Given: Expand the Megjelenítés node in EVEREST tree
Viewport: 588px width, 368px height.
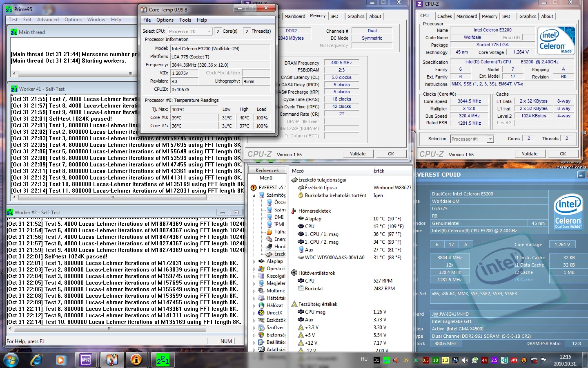Looking at the screenshot, I should click(x=254, y=284).
